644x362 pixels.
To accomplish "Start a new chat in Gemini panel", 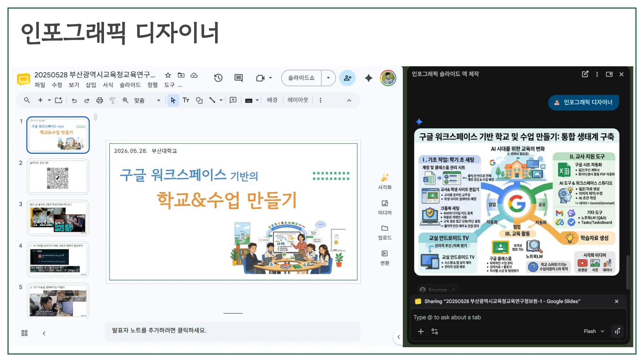I will point(585,74).
